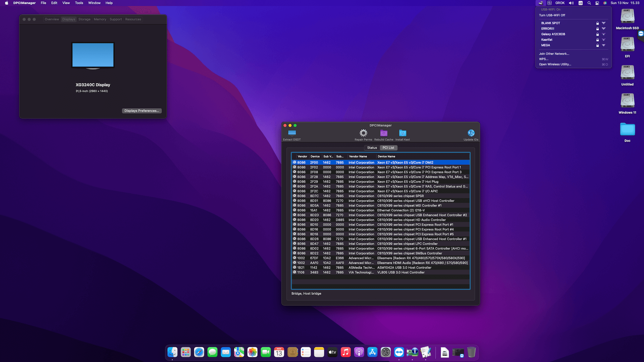Click the Displays Preferences button
This screenshot has height=362, width=644.
142,111
